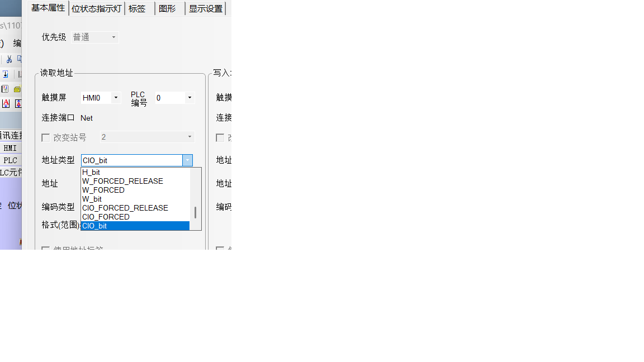This screenshot has height=362, width=644.
Task: Choose H_bit in the address type list
Action: [x=92, y=172]
